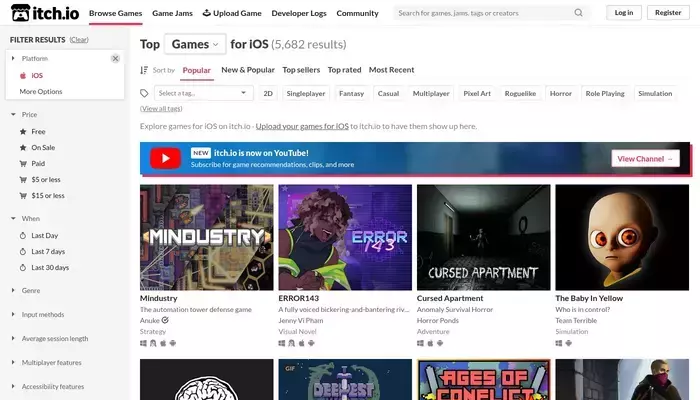This screenshot has height=400, width=700.
Task: Open the Browse Games tab
Action: point(116,13)
